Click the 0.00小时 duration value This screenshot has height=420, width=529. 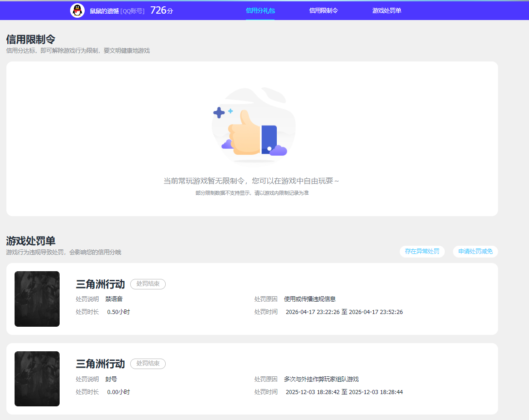tap(118, 392)
